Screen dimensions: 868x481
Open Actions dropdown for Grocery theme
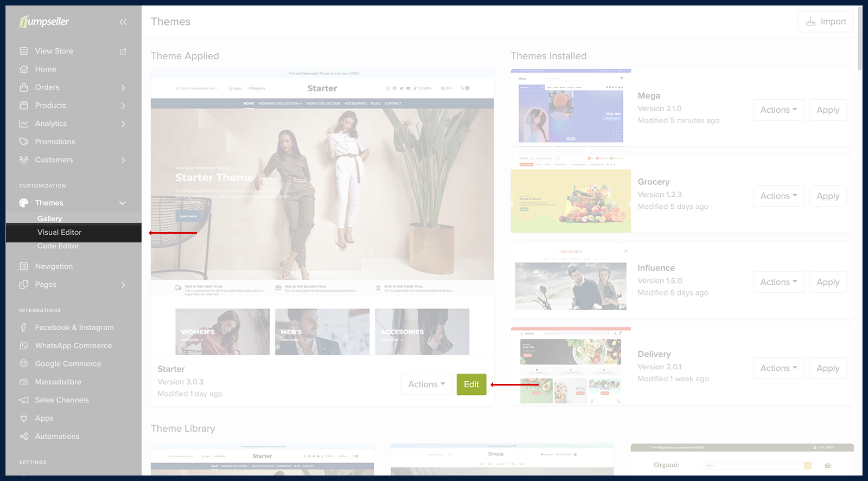(x=778, y=196)
